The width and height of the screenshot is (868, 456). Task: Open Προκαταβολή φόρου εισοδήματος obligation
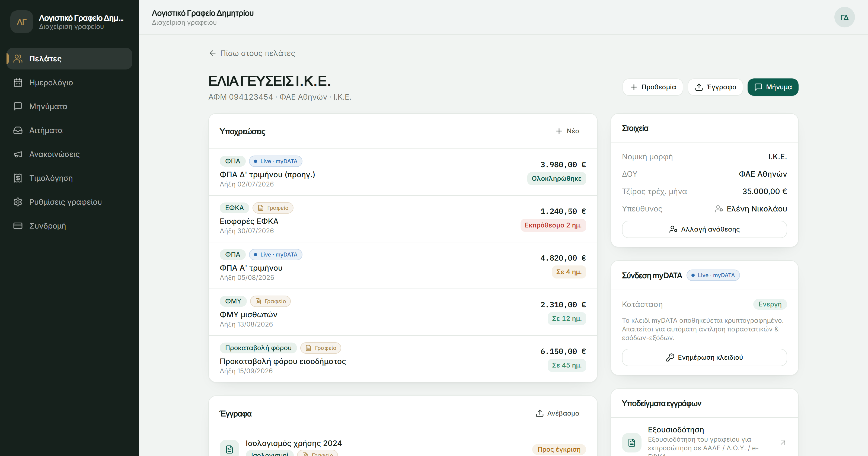403,359
